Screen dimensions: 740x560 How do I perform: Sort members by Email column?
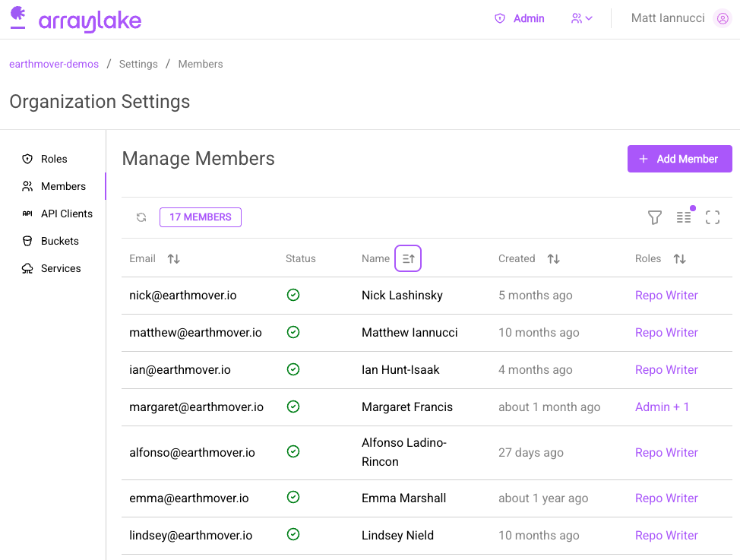(x=174, y=258)
